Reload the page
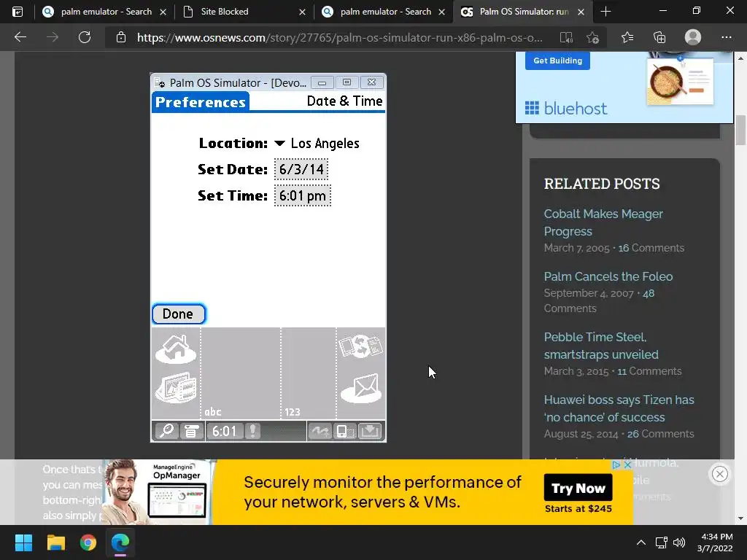This screenshot has width=747, height=560. (85, 37)
